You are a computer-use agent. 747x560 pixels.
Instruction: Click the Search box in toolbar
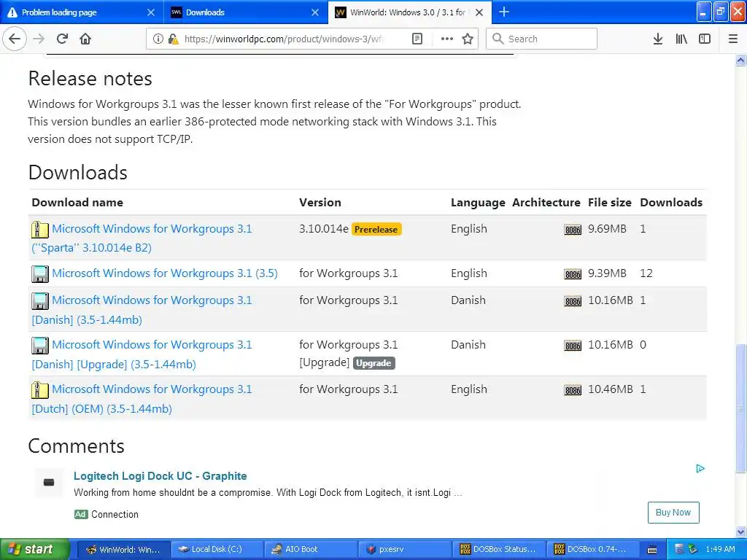541,39
